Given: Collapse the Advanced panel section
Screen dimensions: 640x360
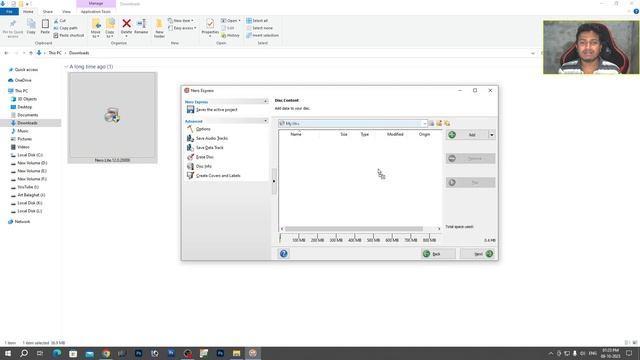Looking at the screenshot, I should (266, 121).
